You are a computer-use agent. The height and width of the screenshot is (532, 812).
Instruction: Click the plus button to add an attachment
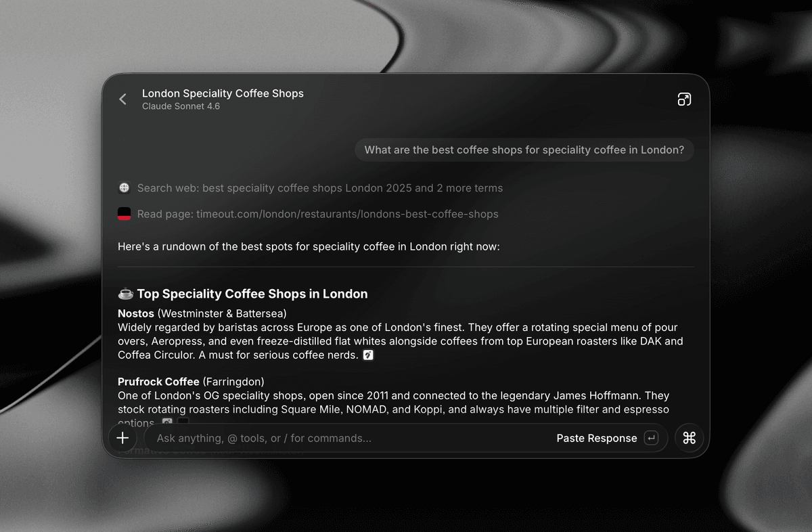point(122,438)
